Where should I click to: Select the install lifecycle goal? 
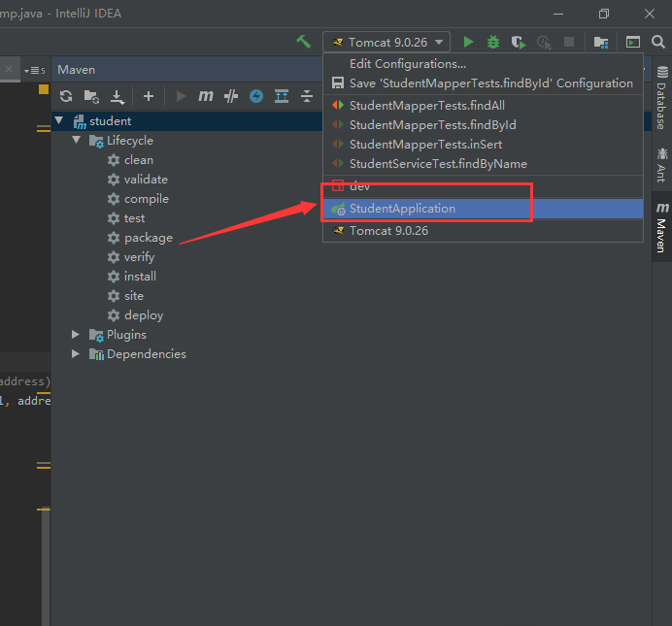pyautogui.click(x=140, y=277)
